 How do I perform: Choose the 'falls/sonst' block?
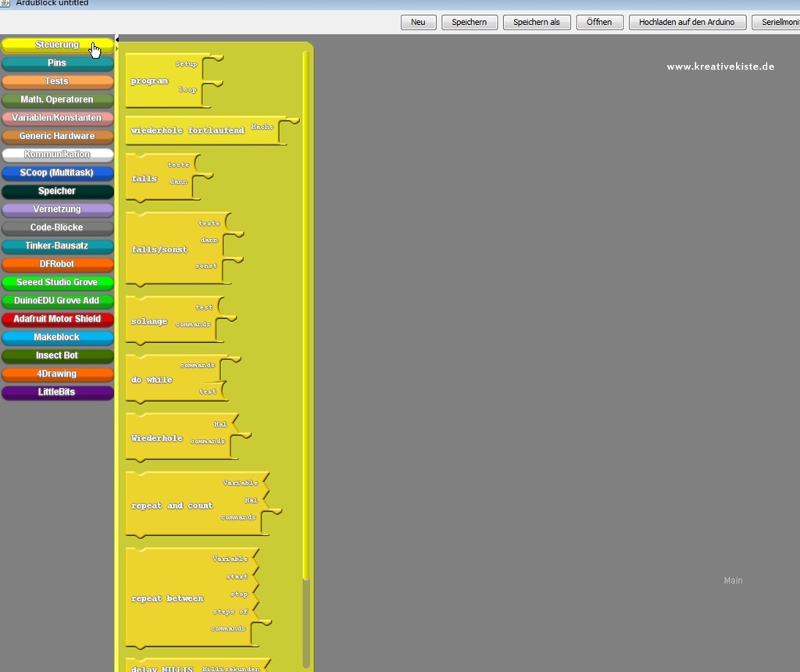tap(160, 250)
